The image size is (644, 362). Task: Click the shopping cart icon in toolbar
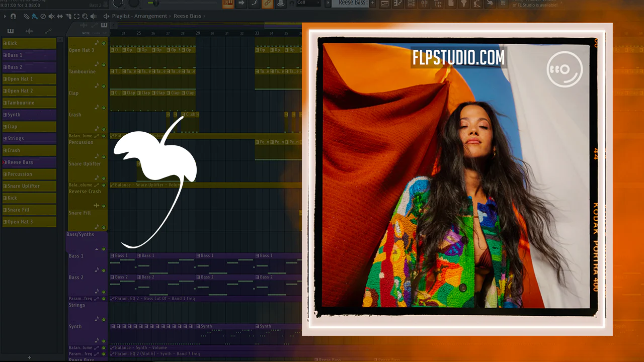coord(502,4)
